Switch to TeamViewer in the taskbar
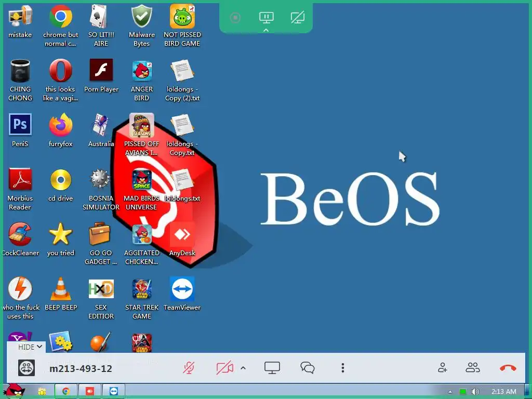Screen dimensions: 532x399 coord(114,391)
